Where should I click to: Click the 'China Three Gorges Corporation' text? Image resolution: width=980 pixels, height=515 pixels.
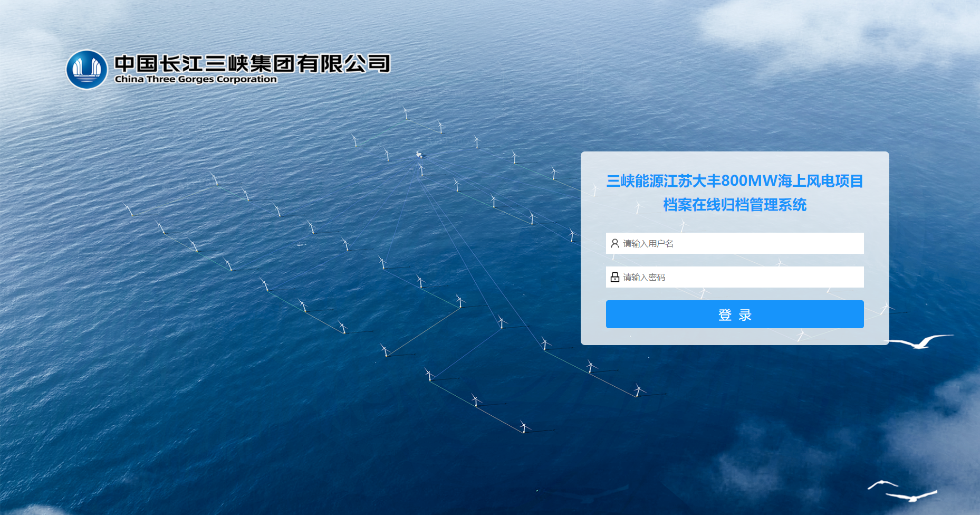pos(196,79)
